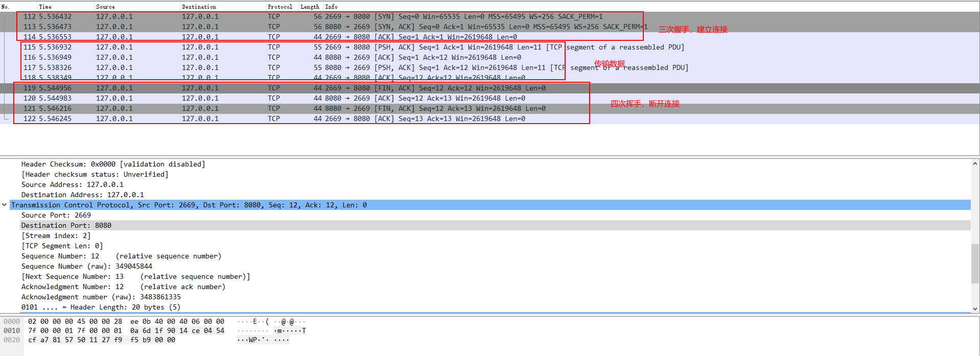Select Acknowledgment number (raw): 3483861335 field
This screenshot has height=356, width=980.
pyautogui.click(x=101, y=297)
